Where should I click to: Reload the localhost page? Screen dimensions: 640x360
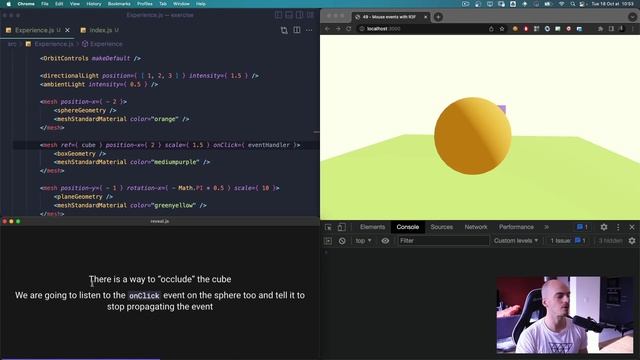pos(349,29)
